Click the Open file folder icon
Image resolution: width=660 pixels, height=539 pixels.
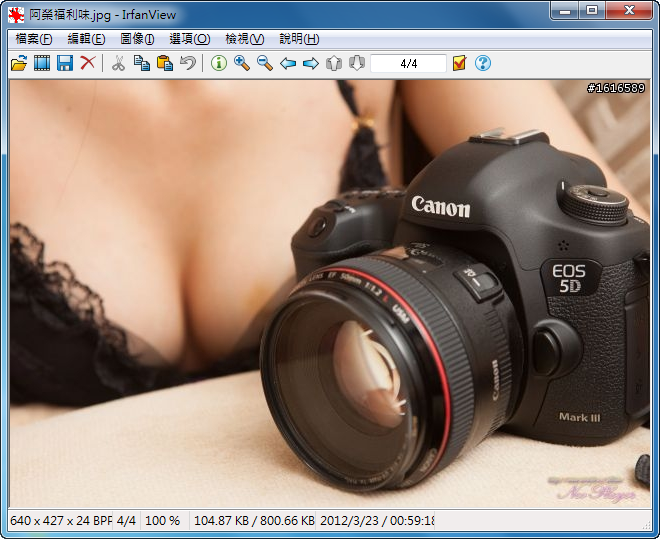pos(19,63)
